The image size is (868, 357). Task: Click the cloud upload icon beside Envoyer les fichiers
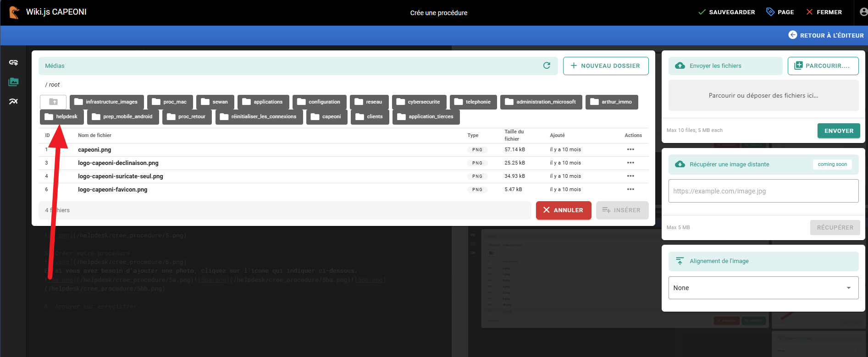pos(680,66)
